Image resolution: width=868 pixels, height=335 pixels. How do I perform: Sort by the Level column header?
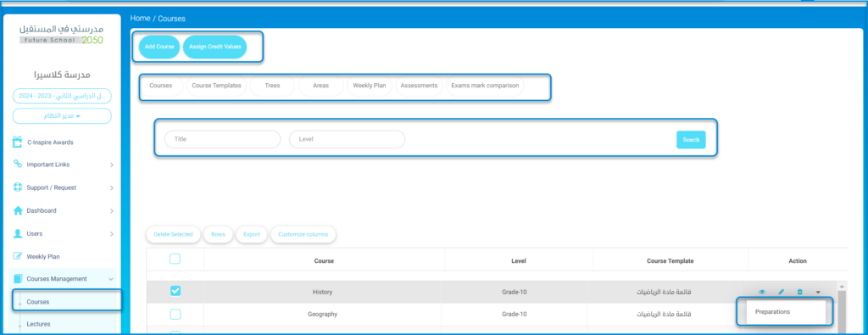[x=518, y=261]
